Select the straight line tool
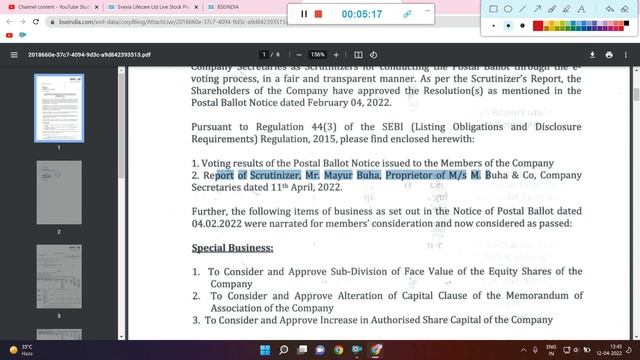This screenshot has width=640, height=360. (x=522, y=9)
